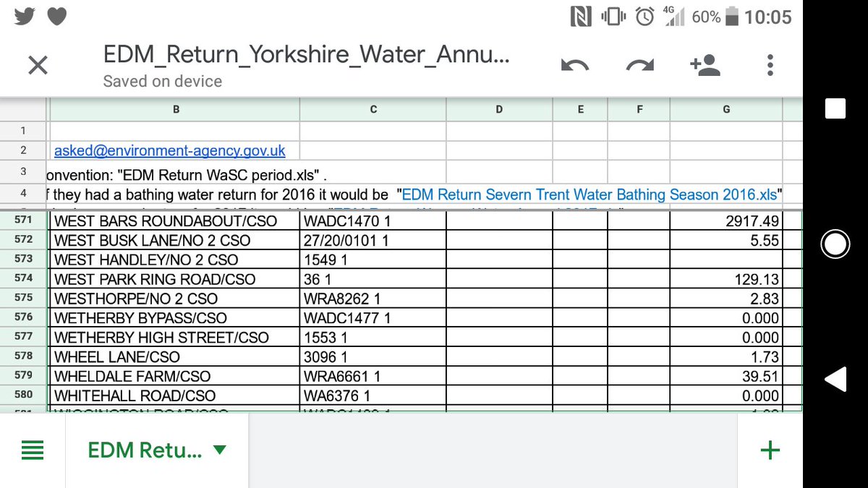Select column E header
Image resolution: width=868 pixels, height=488 pixels.
tap(580, 110)
